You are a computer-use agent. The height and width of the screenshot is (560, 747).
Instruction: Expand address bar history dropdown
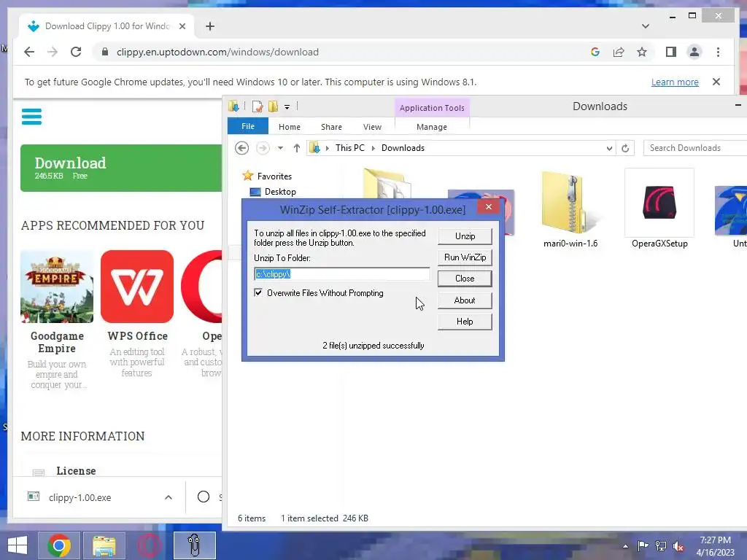(x=609, y=148)
